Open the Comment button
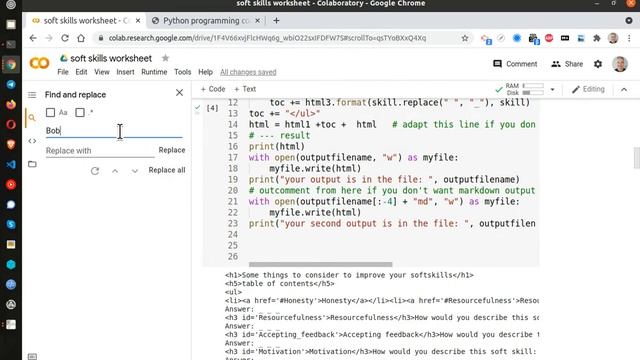 (x=515, y=64)
